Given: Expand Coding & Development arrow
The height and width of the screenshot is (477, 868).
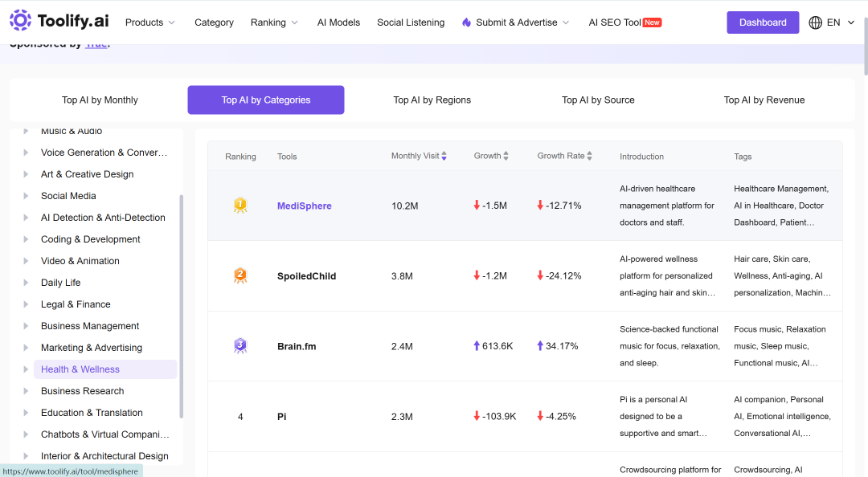Looking at the screenshot, I should point(26,239).
